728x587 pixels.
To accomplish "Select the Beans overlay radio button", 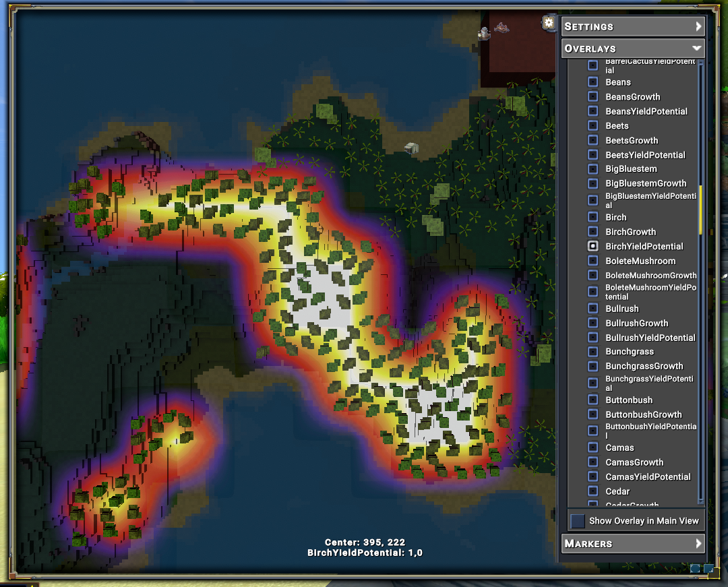I will coord(593,82).
